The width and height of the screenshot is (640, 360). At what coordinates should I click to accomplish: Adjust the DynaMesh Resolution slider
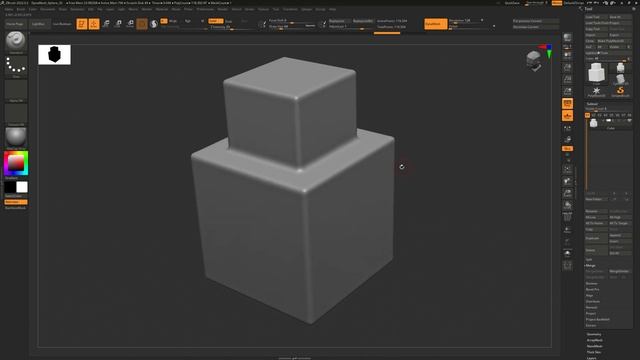pyautogui.click(x=466, y=20)
